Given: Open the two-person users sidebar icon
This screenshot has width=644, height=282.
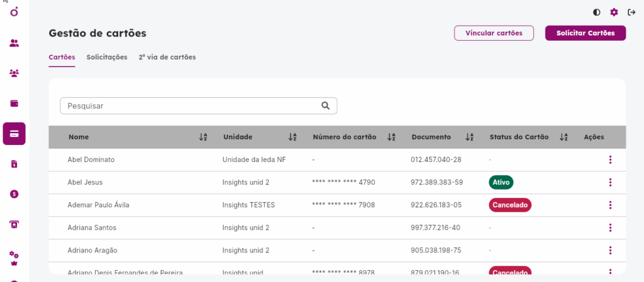Looking at the screenshot, I should 14,43.
